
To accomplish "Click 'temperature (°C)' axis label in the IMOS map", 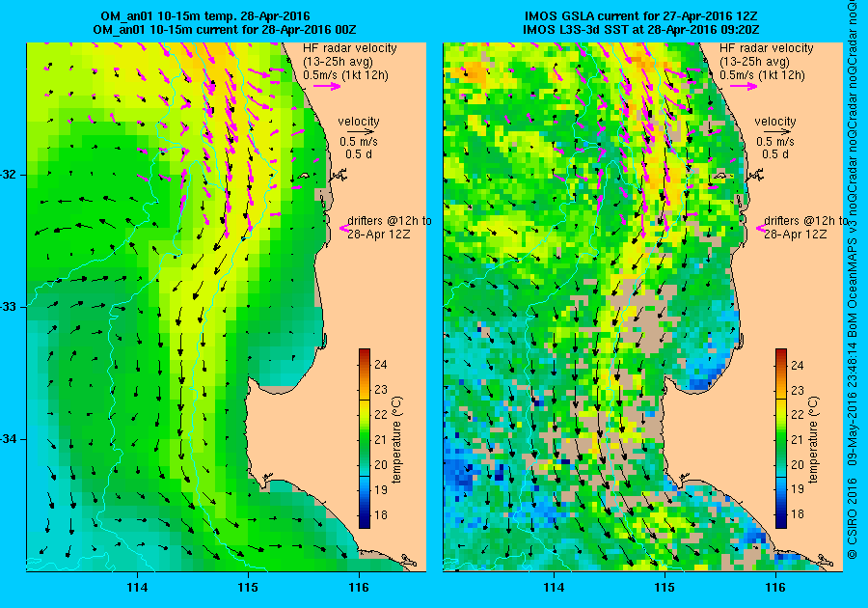I will pos(814,440).
